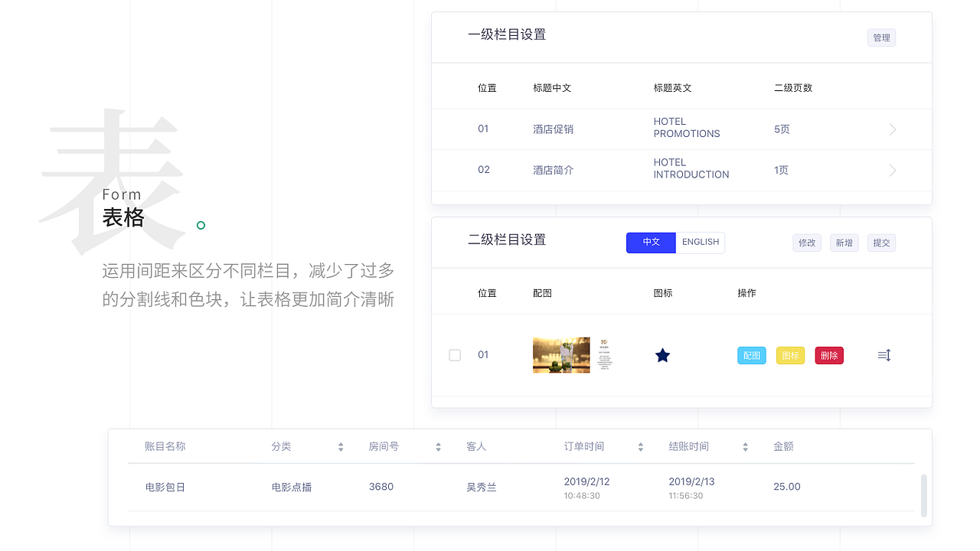Click the 提交 button

tap(881, 243)
